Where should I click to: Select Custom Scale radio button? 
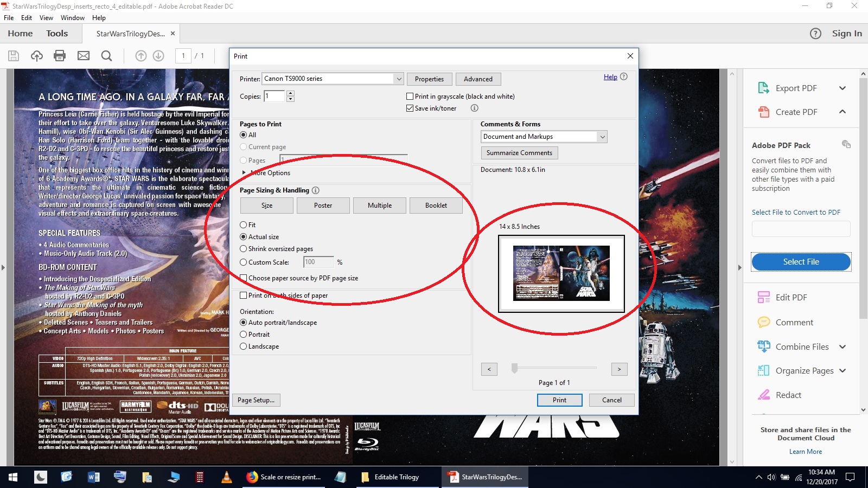click(x=244, y=262)
